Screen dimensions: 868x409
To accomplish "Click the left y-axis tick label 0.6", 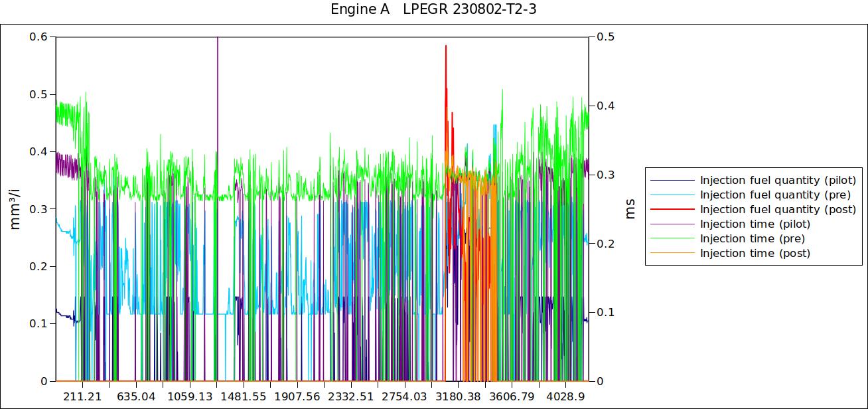I will (38, 37).
